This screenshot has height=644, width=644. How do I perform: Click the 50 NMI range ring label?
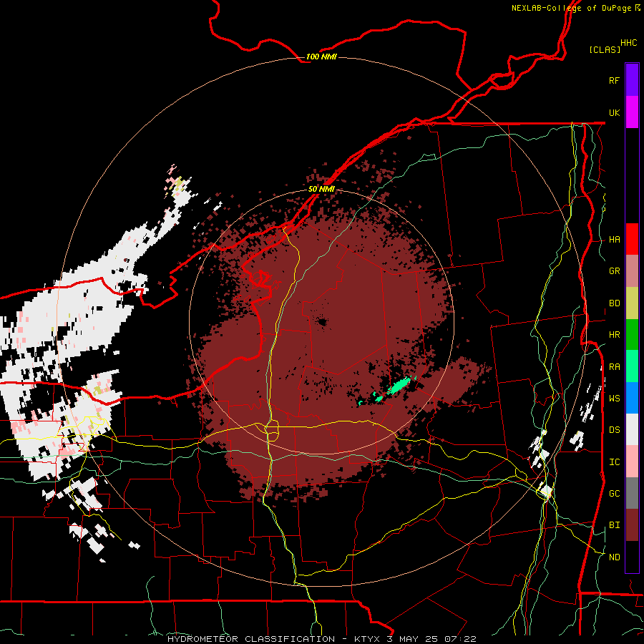click(321, 189)
